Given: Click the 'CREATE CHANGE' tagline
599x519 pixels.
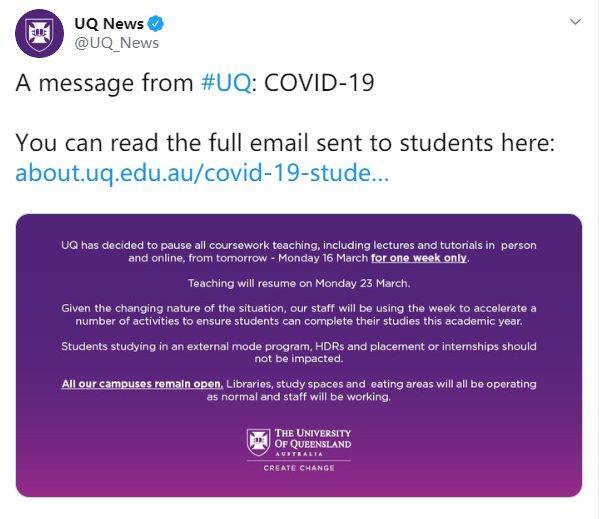Looking at the screenshot, I should [x=299, y=468].
